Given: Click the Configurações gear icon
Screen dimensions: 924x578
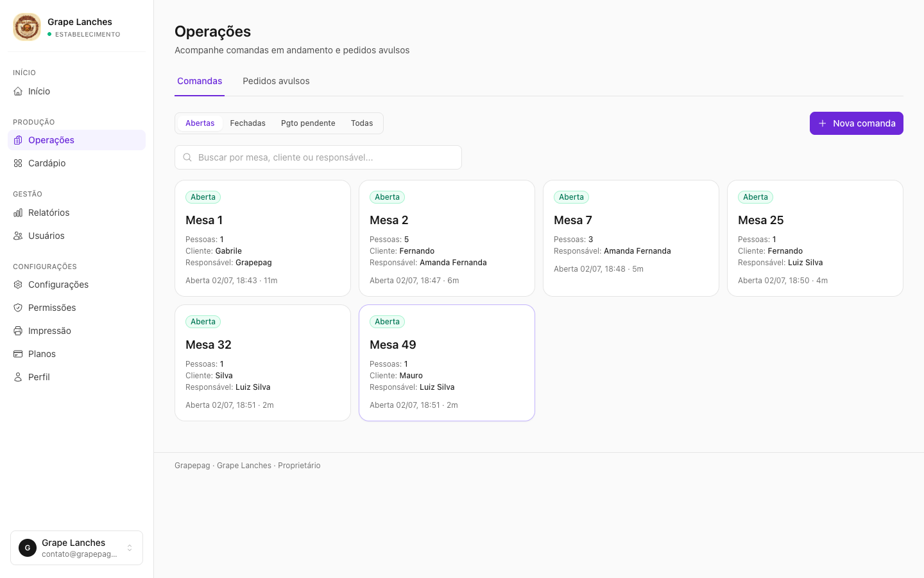Looking at the screenshot, I should pyautogui.click(x=18, y=285).
